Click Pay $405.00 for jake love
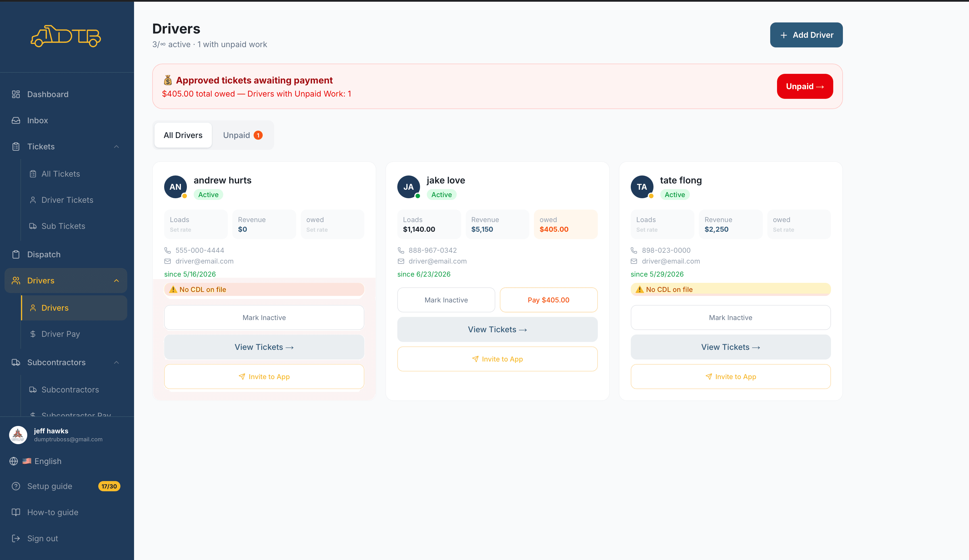The width and height of the screenshot is (969, 560). 548,300
